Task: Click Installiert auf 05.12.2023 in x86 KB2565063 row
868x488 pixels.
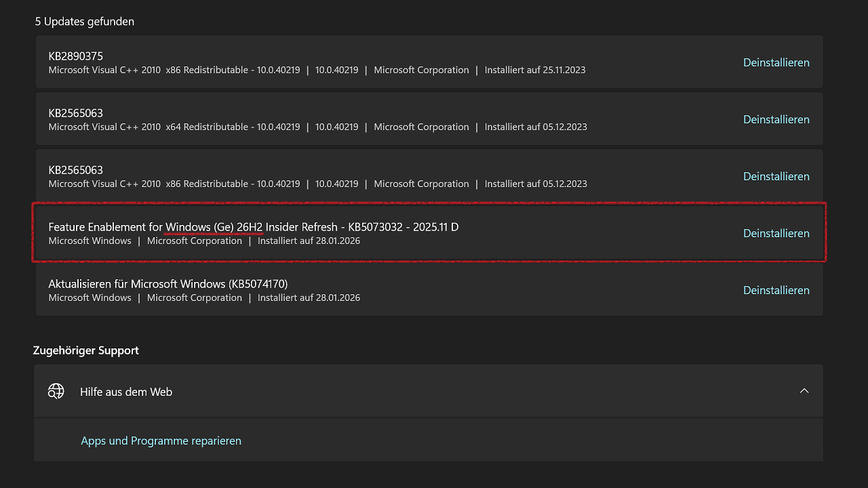Action: [x=536, y=184]
